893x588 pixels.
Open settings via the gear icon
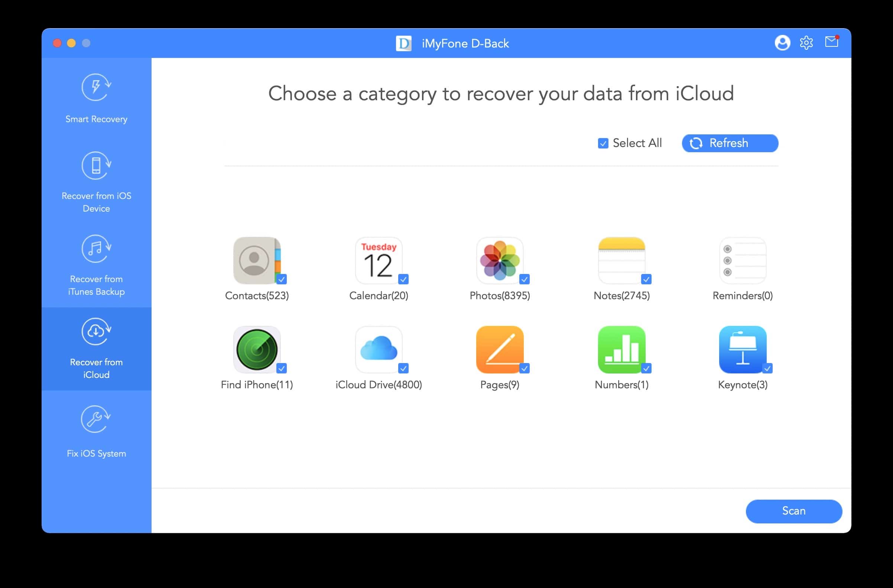[806, 43]
